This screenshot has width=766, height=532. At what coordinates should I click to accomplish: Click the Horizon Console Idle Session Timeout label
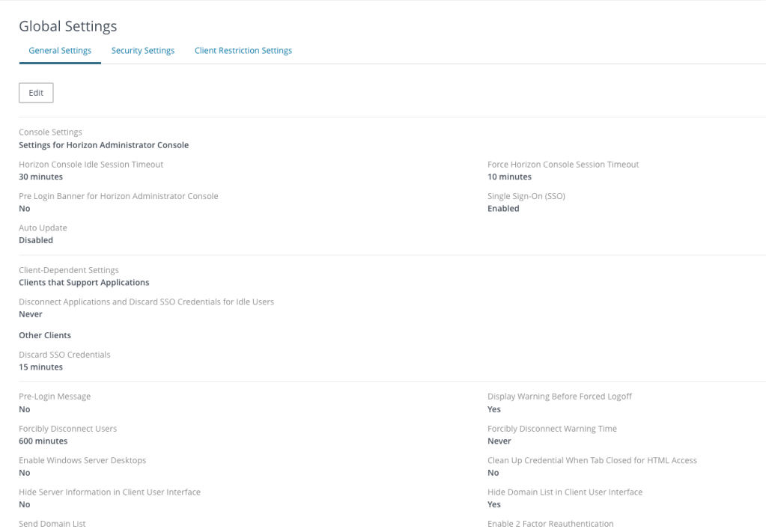pos(91,165)
